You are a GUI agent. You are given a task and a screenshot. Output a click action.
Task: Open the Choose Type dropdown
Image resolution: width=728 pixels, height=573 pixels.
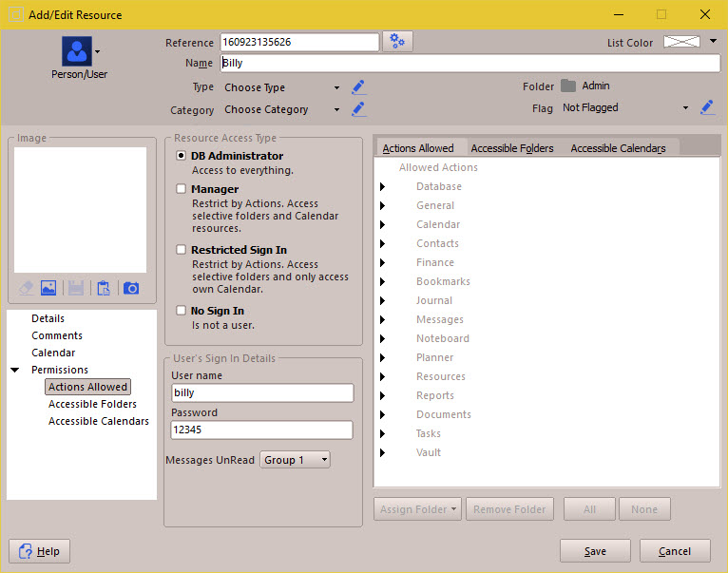[281, 87]
